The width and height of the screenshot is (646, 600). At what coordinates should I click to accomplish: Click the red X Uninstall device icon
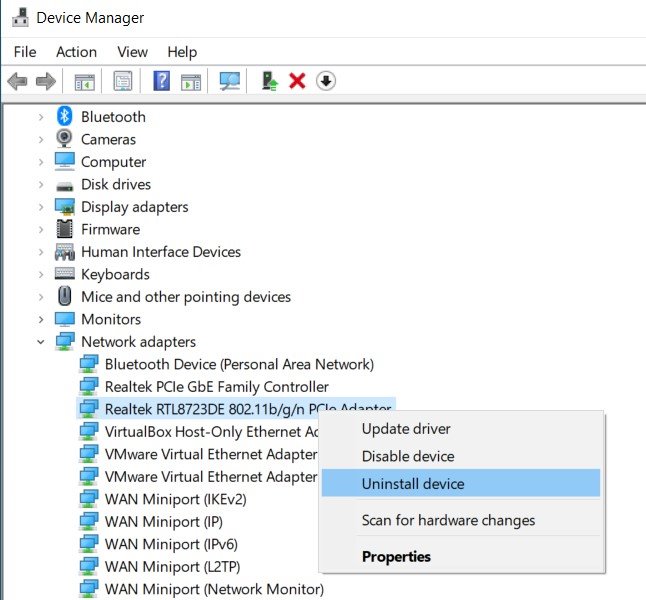[297, 81]
